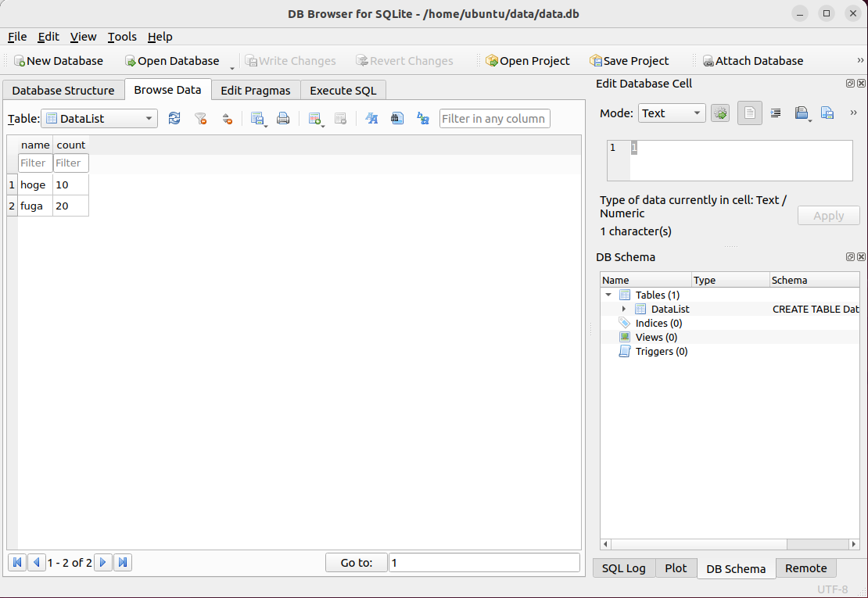Export current cell contents to a file
This screenshot has height=598, width=868.
point(827,113)
